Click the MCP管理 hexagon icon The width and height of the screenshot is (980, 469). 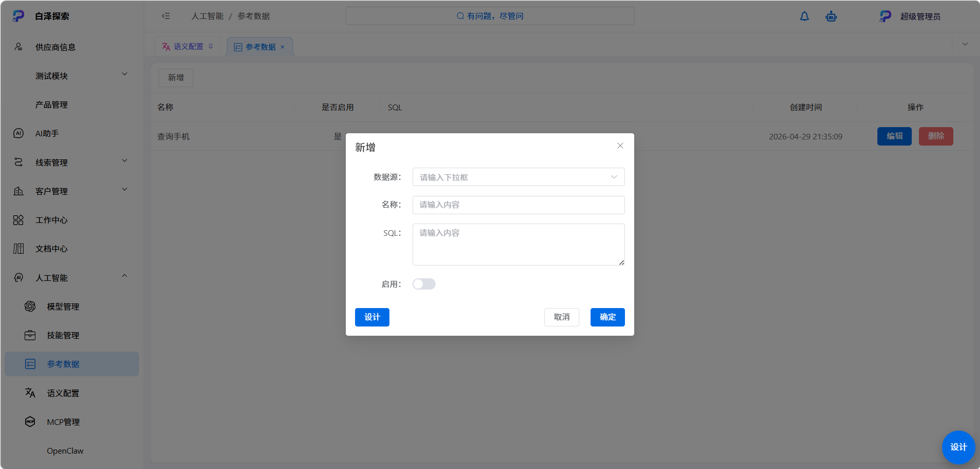coord(30,422)
